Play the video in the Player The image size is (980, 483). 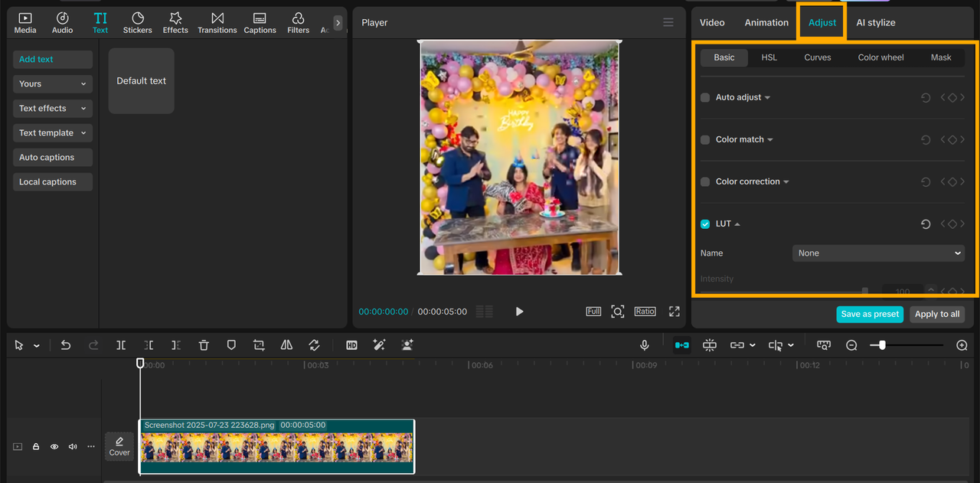[520, 312]
